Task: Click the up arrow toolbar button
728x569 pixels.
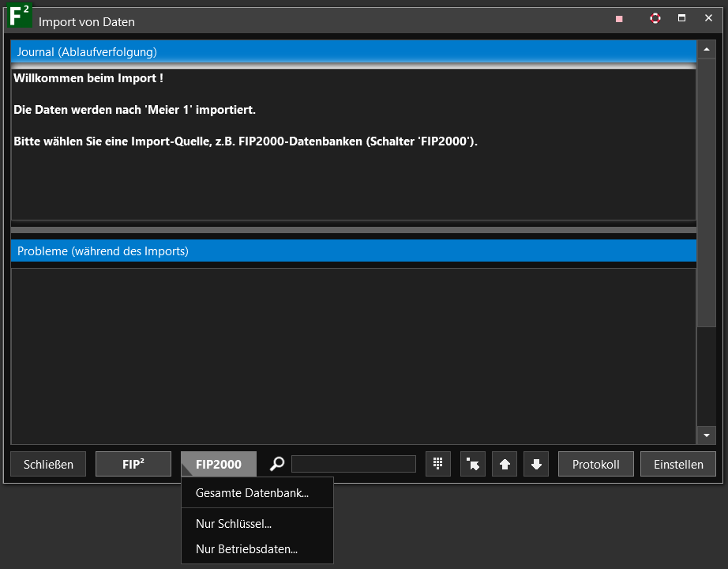Action: click(x=505, y=464)
